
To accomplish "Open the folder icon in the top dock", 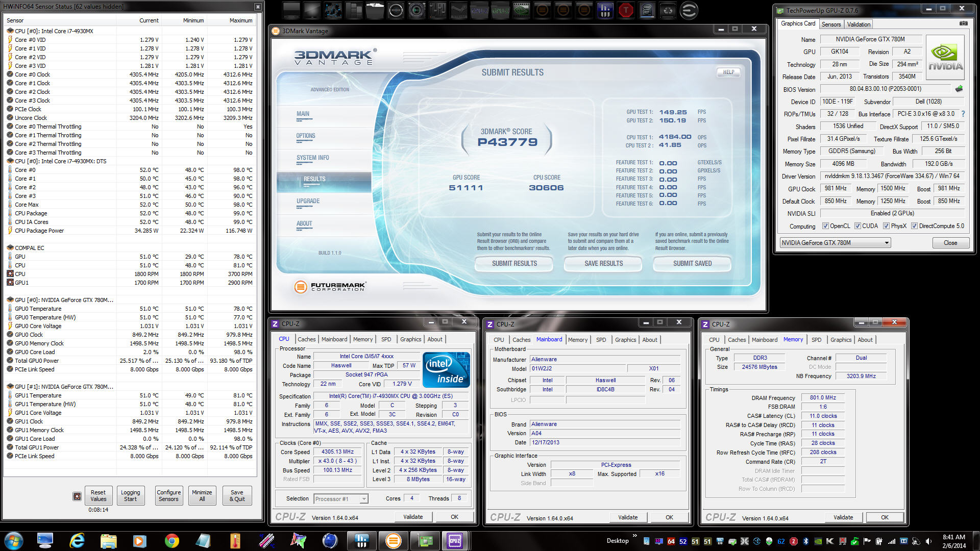I will pos(375,10).
